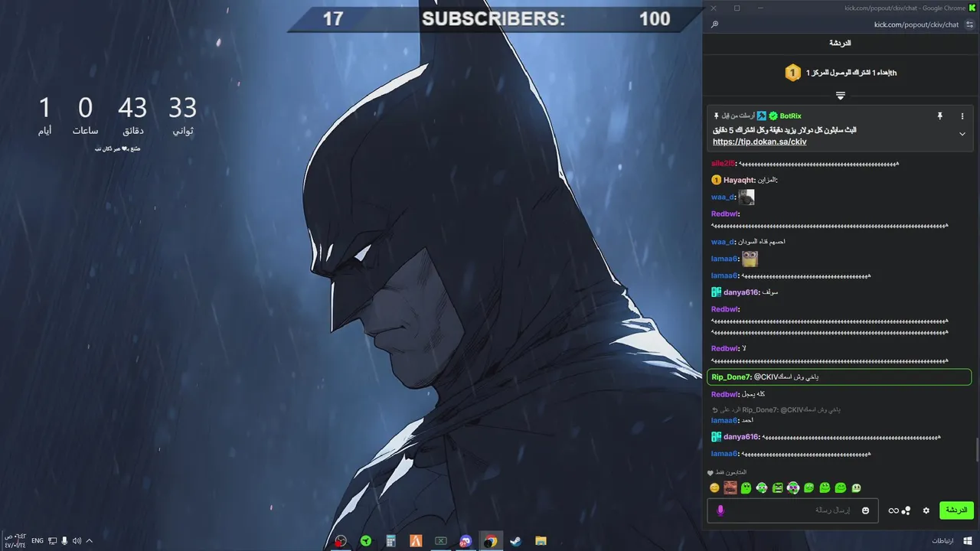
Task: Click the 43 minutes countdown value
Action: click(x=132, y=107)
